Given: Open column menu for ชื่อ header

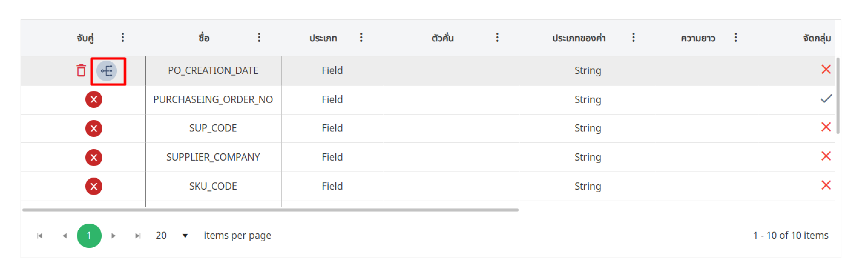Looking at the screenshot, I should point(259,38).
